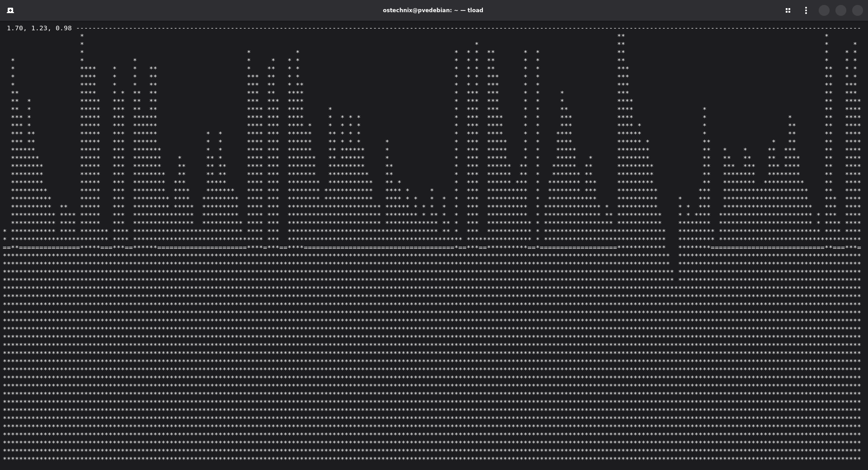Viewport: 868px width, 470px height.
Task: Click the window title ending in tload
Action: (x=433, y=10)
